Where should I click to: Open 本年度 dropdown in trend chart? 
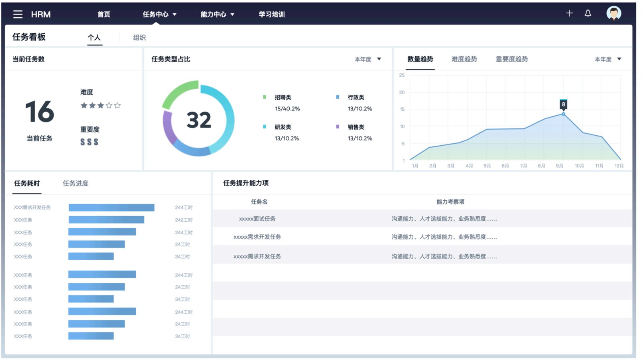point(607,59)
